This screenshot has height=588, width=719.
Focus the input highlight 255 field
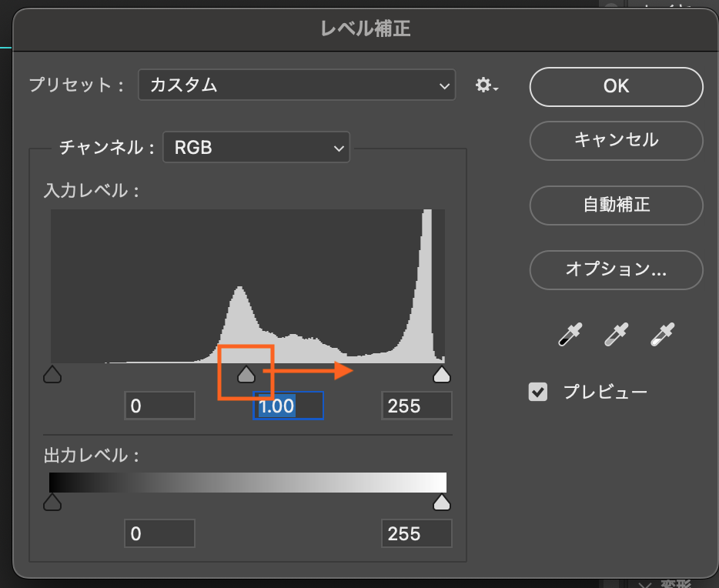click(x=416, y=406)
